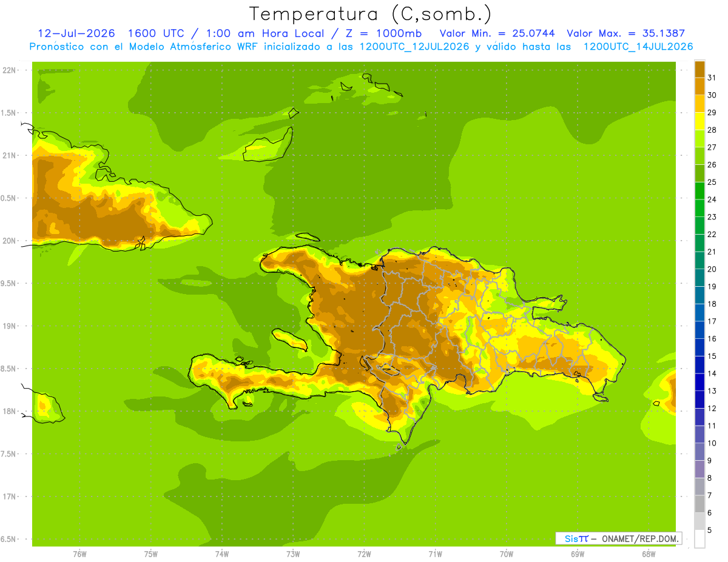Image resolution: width=728 pixels, height=562 pixels.
Task: Click the legend value "11"
Action: pos(712,426)
